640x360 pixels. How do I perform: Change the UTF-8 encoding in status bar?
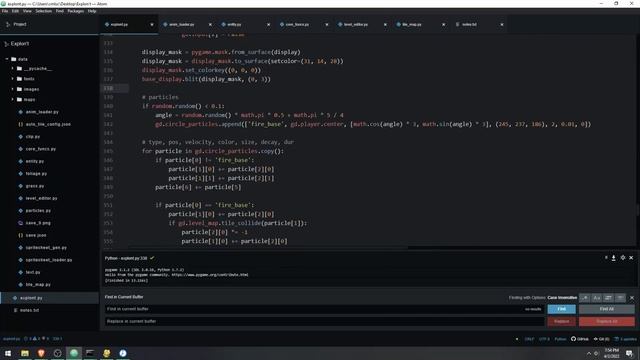pos(544,339)
